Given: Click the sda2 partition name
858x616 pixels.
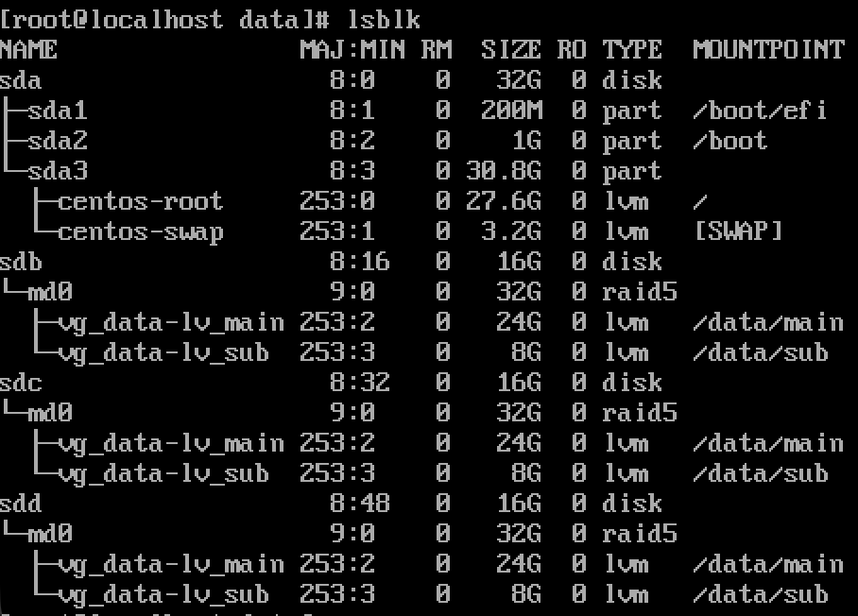Looking at the screenshot, I should [58, 141].
